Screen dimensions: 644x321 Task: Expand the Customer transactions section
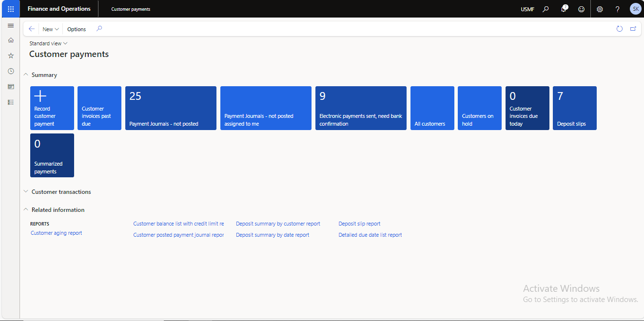(26, 192)
